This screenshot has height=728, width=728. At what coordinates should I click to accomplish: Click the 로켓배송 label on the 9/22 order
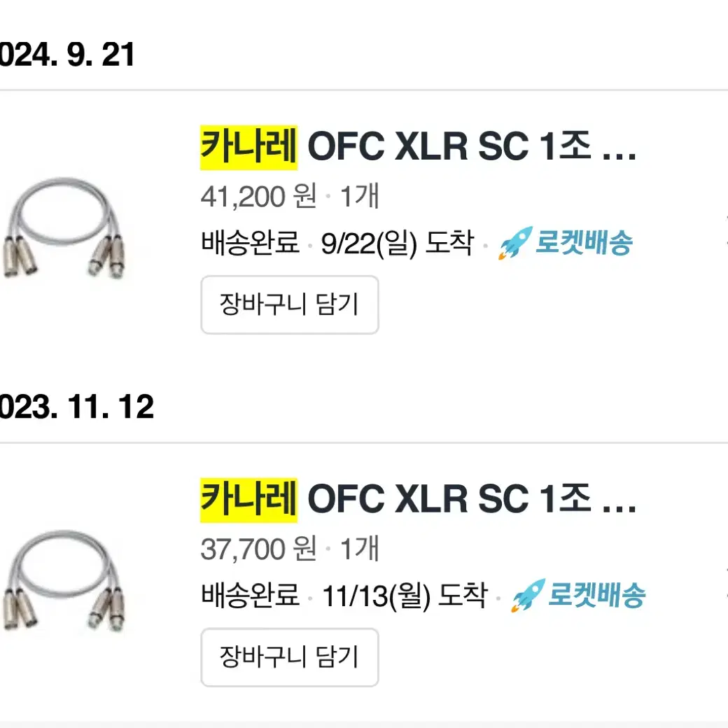[x=584, y=244]
